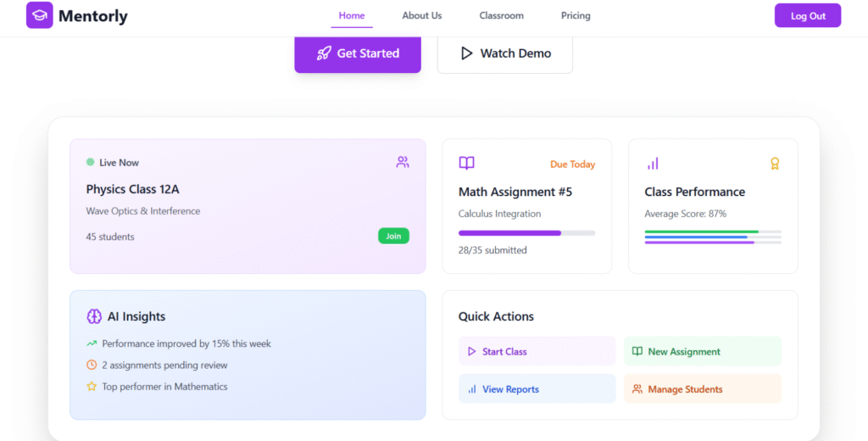The image size is (868, 441).
Task: Click the students icon on Physics Class card
Action: 403,162
